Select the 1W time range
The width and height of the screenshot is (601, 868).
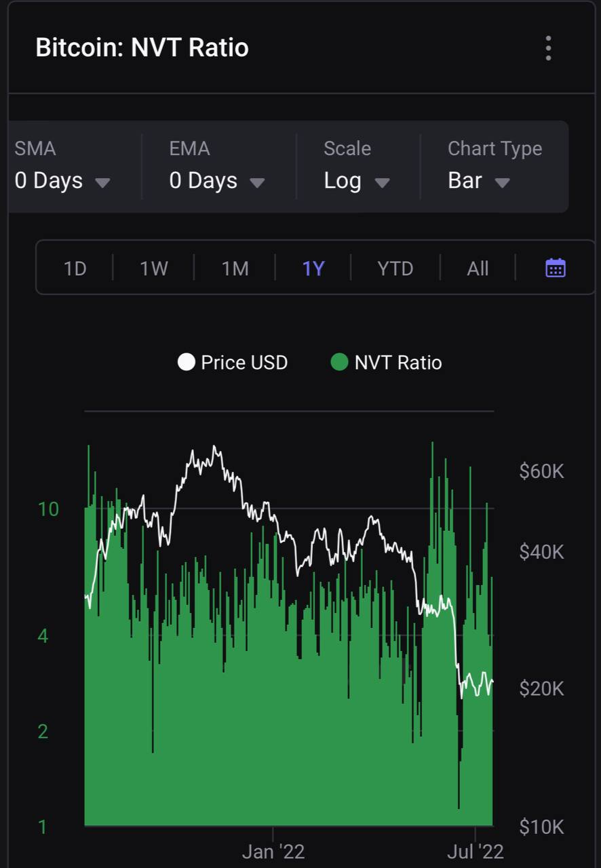point(153,269)
